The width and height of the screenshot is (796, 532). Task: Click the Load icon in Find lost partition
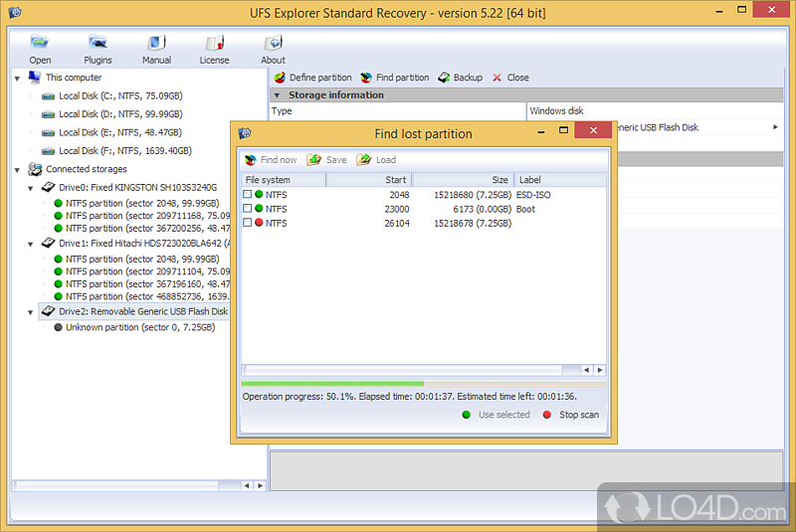coord(363,160)
